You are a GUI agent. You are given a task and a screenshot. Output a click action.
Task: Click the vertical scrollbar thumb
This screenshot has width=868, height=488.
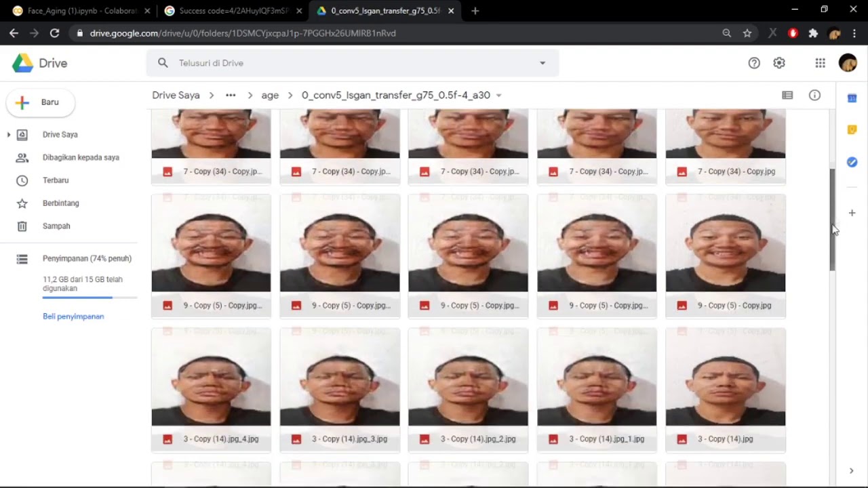tap(832, 220)
